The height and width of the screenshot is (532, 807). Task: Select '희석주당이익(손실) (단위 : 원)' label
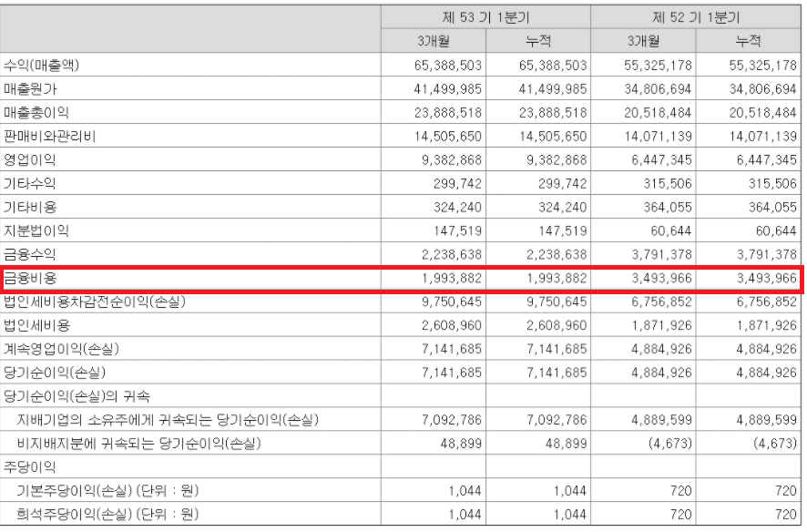coord(107,515)
